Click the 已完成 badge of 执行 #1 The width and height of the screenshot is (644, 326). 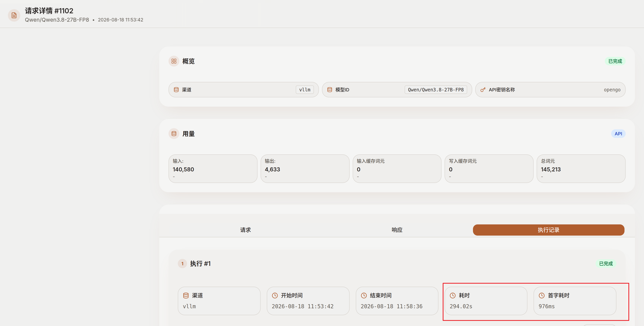(x=606, y=264)
